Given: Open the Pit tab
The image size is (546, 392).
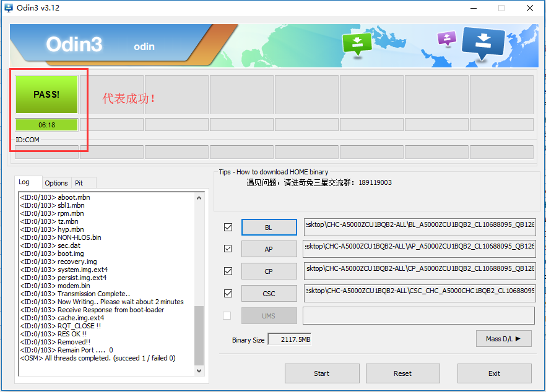Looking at the screenshot, I should click(x=79, y=183).
